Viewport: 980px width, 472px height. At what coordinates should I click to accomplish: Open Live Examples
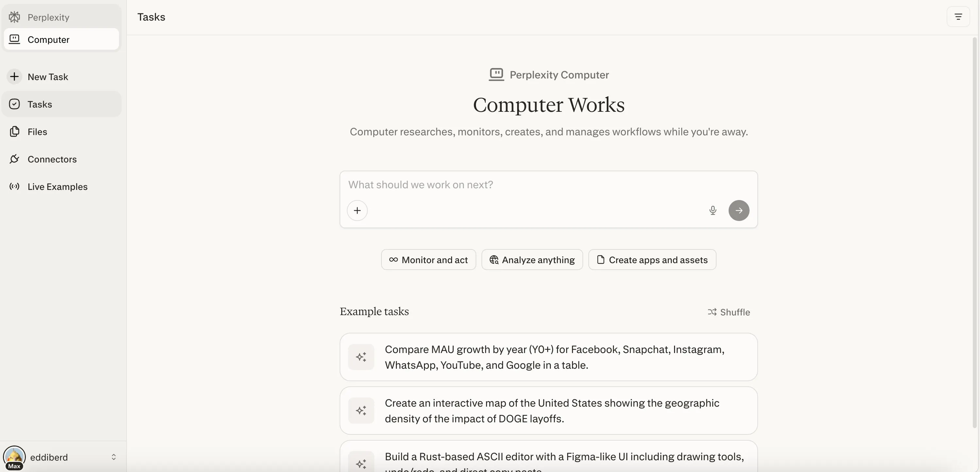58,186
